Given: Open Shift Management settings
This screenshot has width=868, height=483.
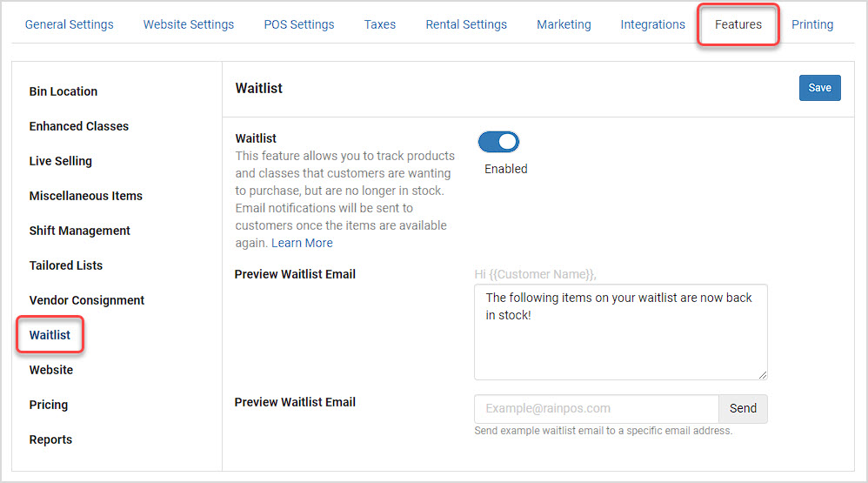Looking at the screenshot, I should tap(80, 231).
